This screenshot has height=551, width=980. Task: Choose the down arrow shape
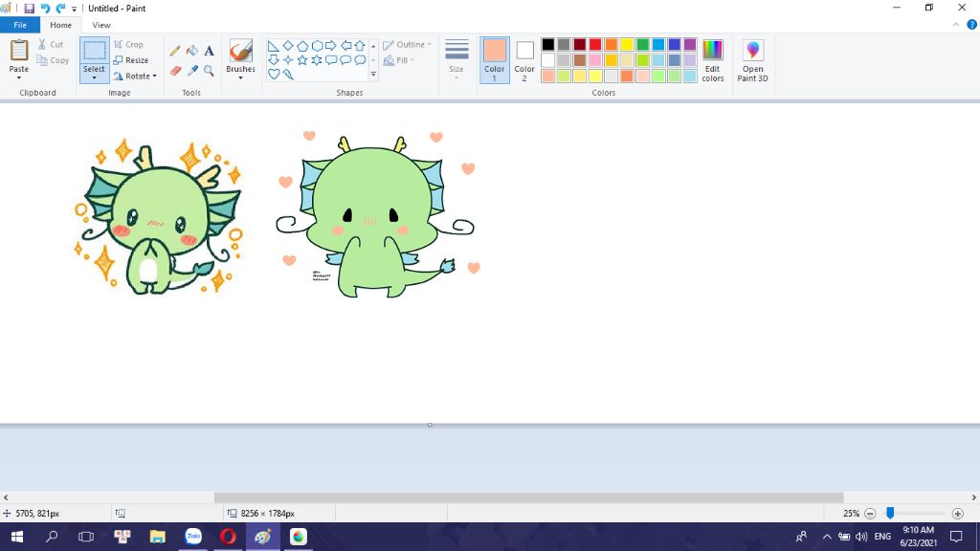[273, 60]
